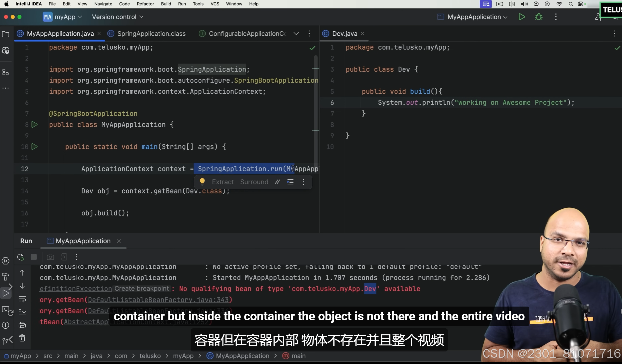This screenshot has height=364, width=622.
Task: Open the MyAppApplication run configuration dropdown
Action: pos(477,17)
